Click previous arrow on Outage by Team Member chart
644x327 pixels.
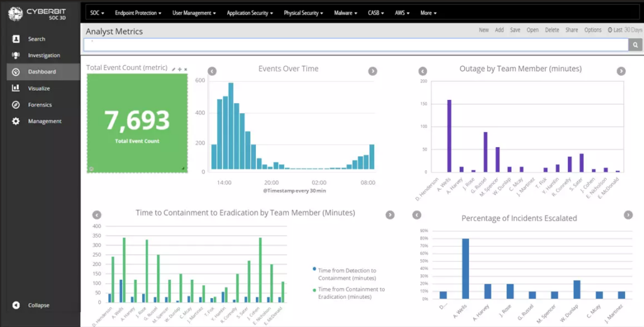(423, 71)
